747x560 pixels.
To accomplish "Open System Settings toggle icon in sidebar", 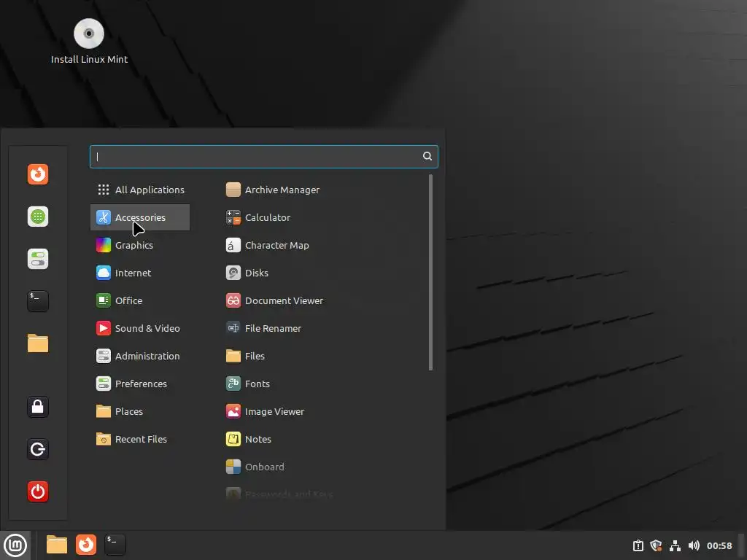I will point(38,259).
